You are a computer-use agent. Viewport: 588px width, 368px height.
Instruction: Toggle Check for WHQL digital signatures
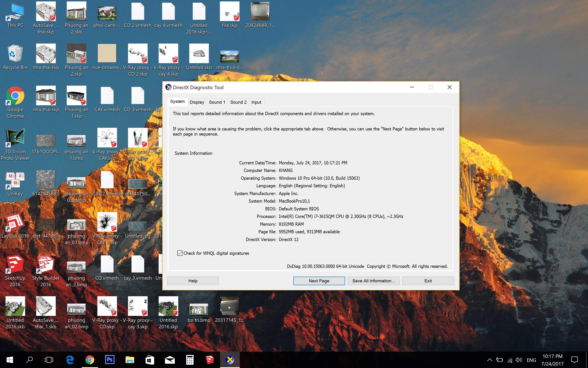coord(180,253)
